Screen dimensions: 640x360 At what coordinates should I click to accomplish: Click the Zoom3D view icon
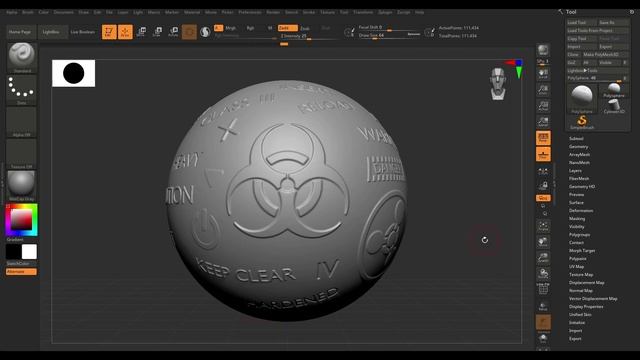[543, 258]
